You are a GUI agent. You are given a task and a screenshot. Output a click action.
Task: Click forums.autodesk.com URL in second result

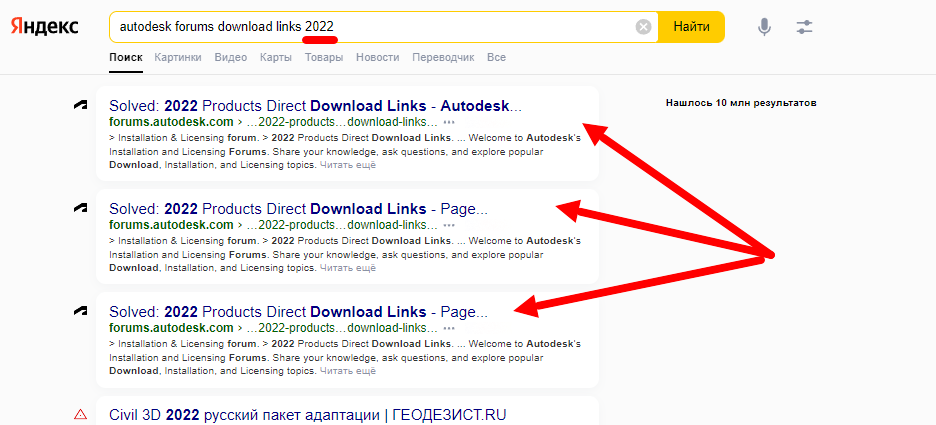(171, 225)
